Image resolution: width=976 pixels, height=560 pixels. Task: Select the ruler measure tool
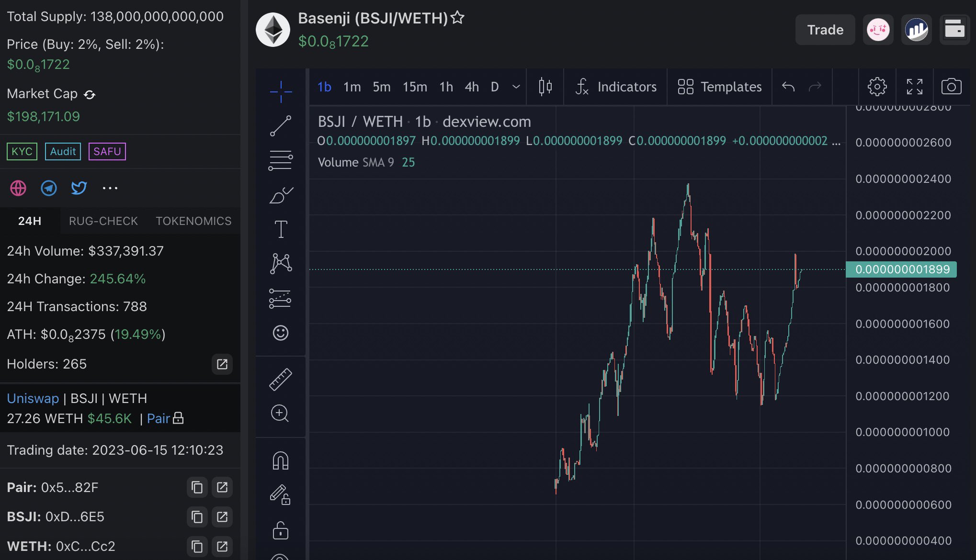[x=281, y=379]
